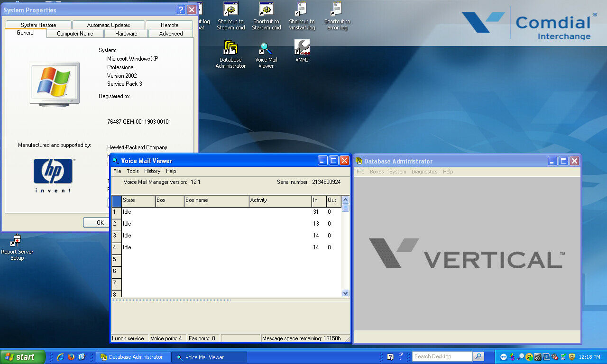
Task: Open the wireless signal tray icon
Action: click(x=538, y=357)
